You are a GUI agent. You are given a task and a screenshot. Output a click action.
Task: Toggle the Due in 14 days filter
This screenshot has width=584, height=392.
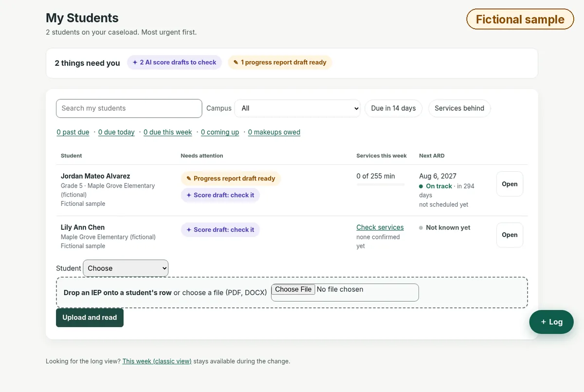point(393,108)
